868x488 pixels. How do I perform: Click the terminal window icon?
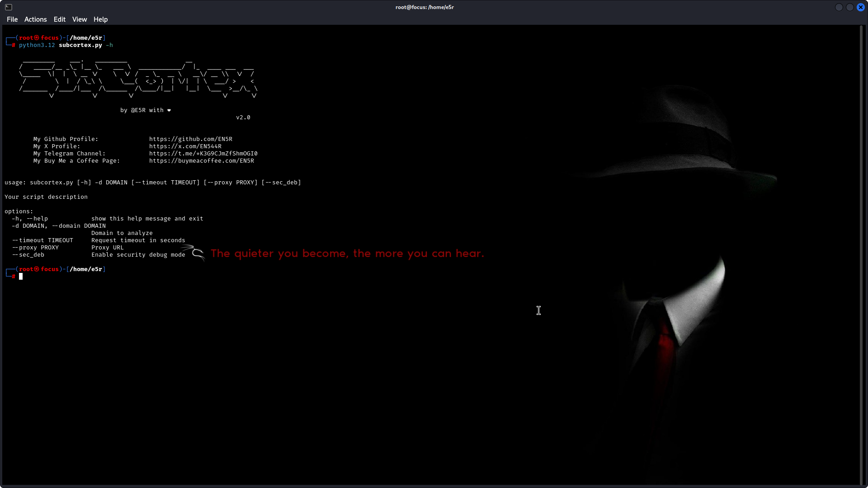click(8, 7)
